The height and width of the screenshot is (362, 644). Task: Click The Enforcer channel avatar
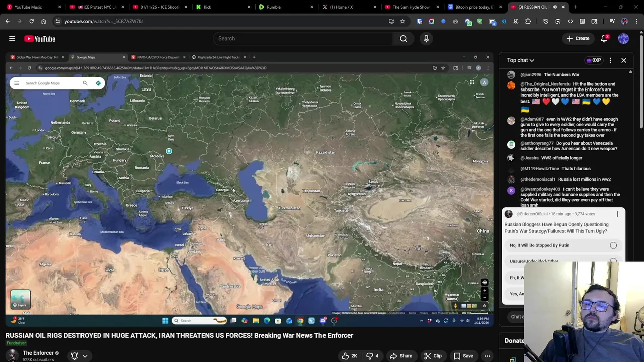point(12,356)
